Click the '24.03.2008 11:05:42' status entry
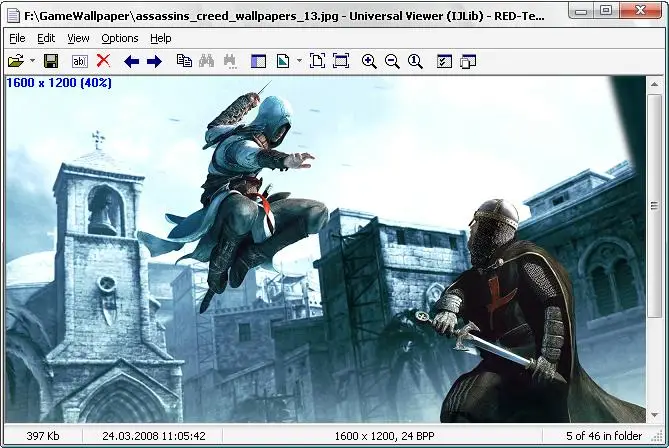This screenshot has width=669, height=448. click(154, 436)
